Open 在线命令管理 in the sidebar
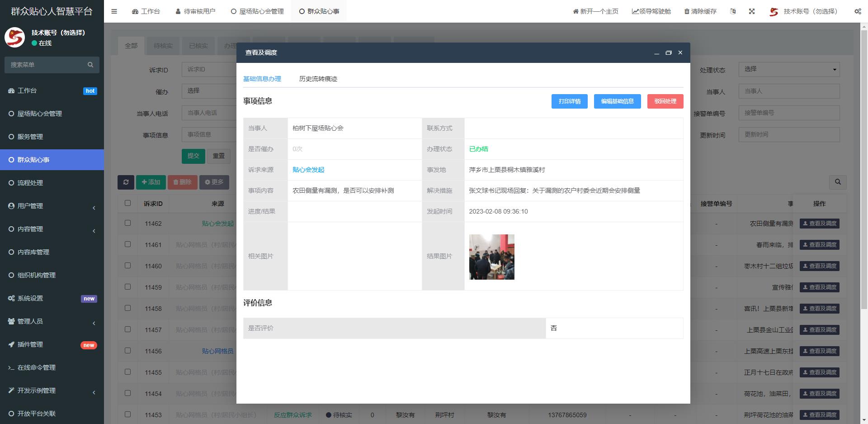The image size is (868, 424). click(x=52, y=367)
